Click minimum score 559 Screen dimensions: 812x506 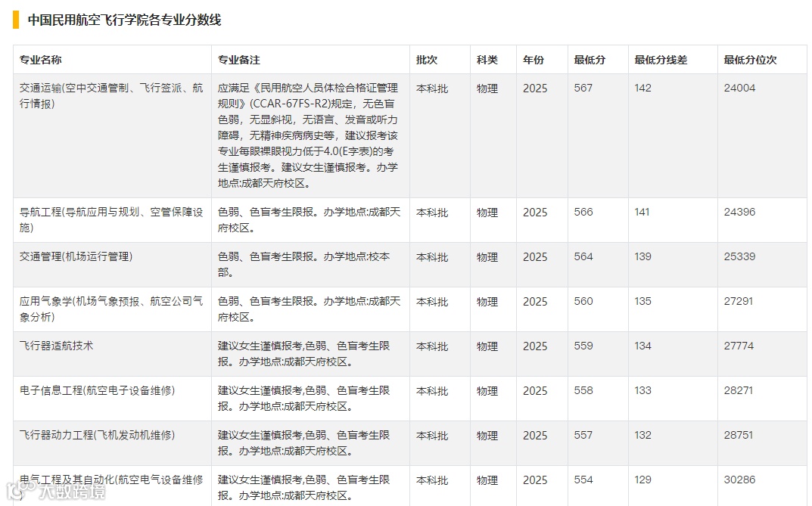click(x=583, y=346)
